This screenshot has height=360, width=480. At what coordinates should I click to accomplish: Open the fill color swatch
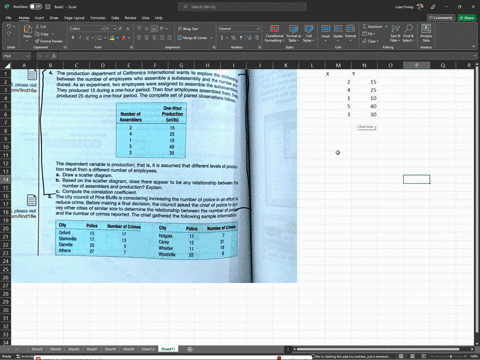click(x=112, y=38)
